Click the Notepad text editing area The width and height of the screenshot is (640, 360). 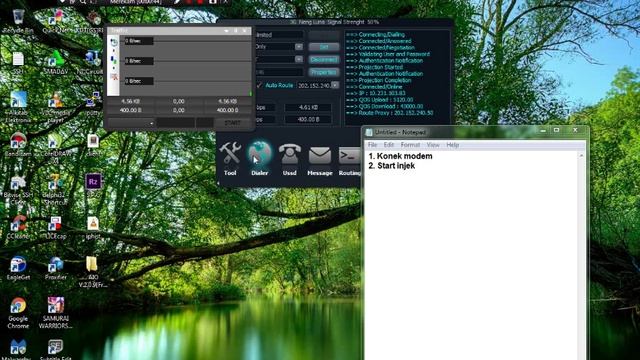(471, 255)
